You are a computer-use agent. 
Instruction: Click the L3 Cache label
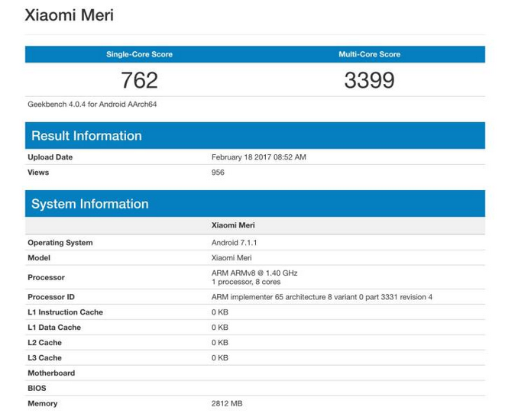pos(45,357)
